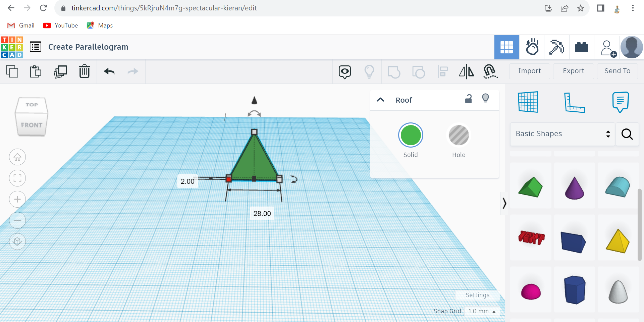Open the YouTube bookmark
644x322 pixels.
[x=60, y=25]
